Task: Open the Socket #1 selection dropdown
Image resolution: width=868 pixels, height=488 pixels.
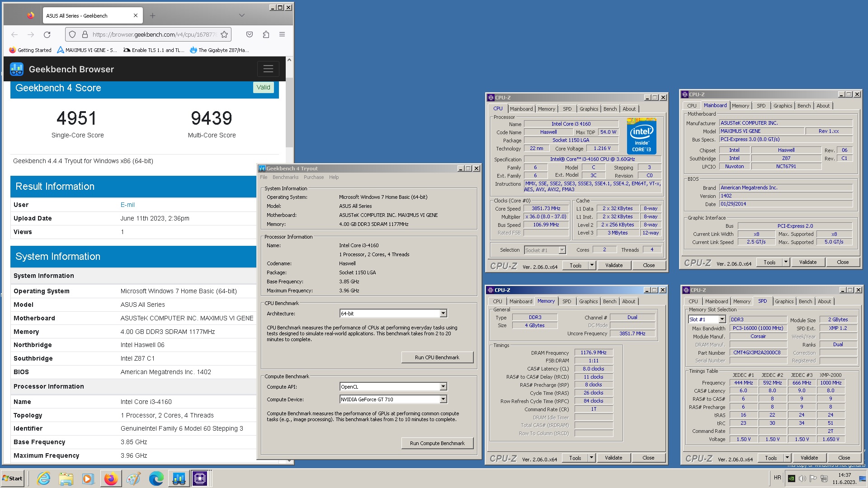Action: coord(545,250)
